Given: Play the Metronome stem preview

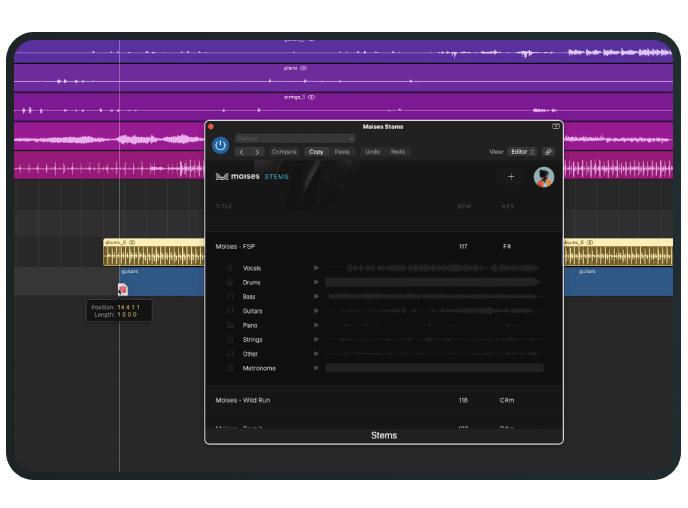Looking at the screenshot, I should [x=316, y=368].
